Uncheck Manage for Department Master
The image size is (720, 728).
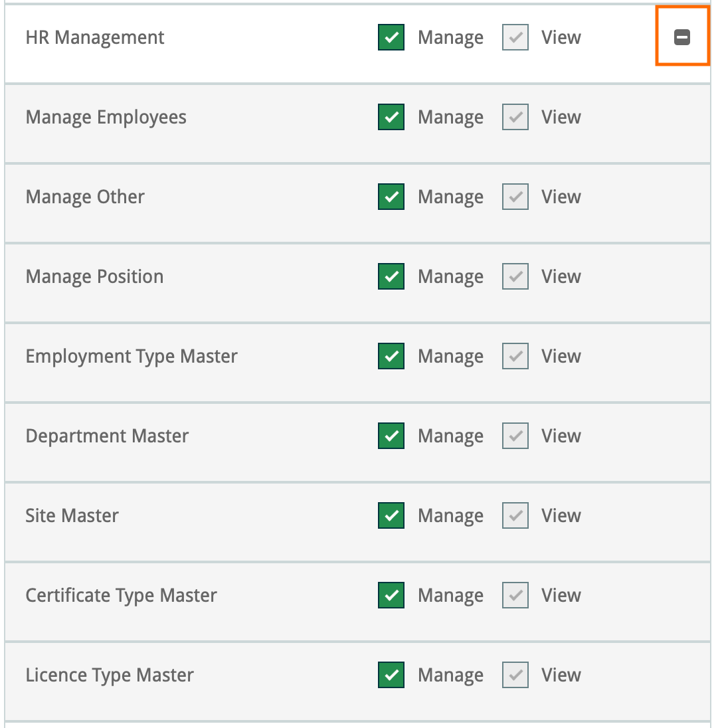391,436
